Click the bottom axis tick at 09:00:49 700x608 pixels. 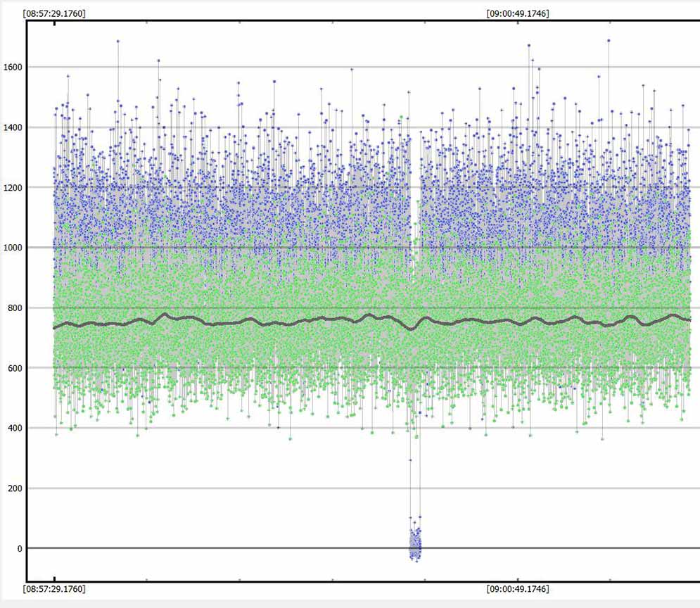[517, 580]
